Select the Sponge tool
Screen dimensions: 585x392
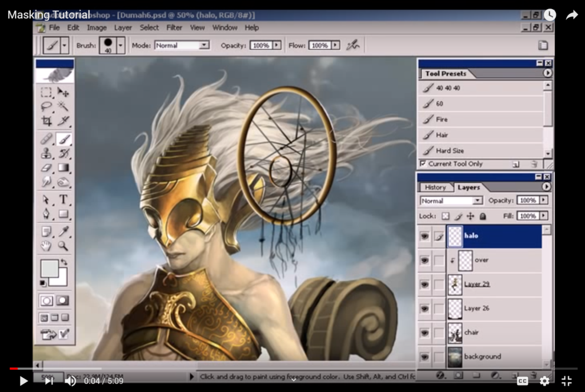(63, 182)
